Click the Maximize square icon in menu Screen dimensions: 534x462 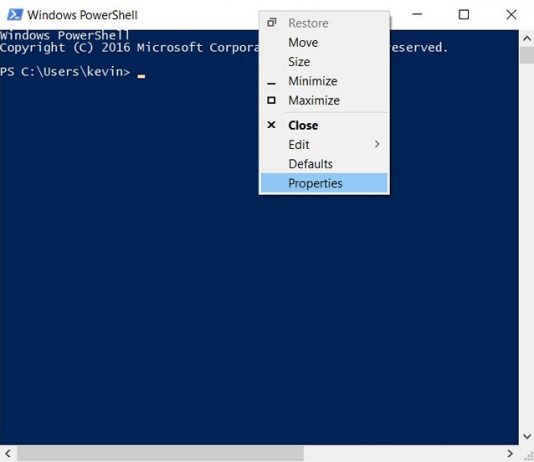pyautogui.click(x=271, y=100)
